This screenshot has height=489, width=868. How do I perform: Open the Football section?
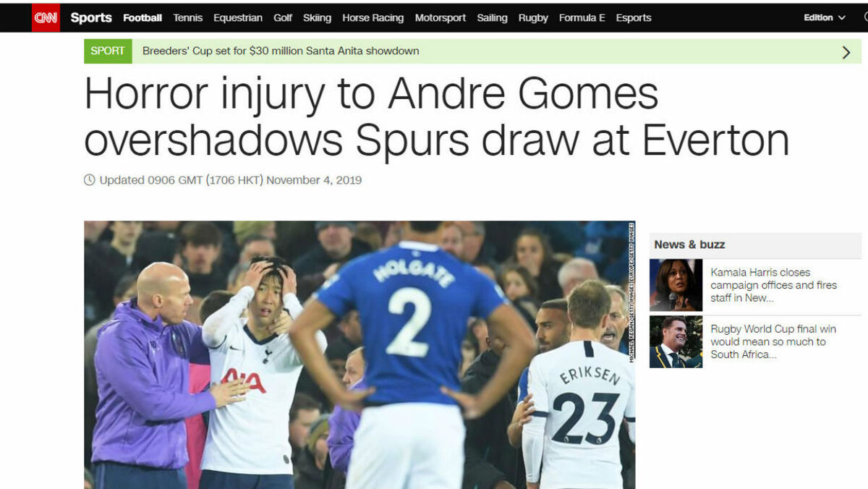[142, 17]
